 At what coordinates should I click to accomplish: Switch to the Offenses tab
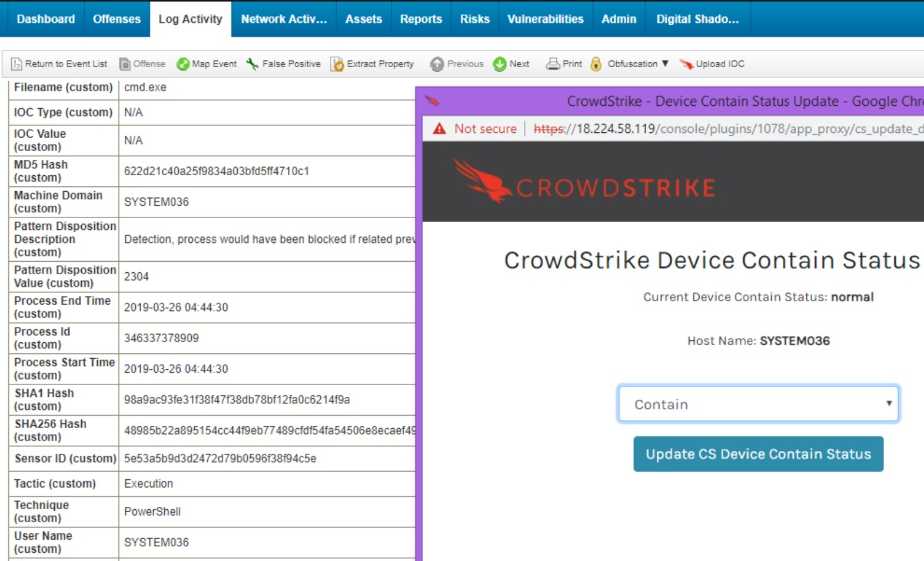coord(117,19)
